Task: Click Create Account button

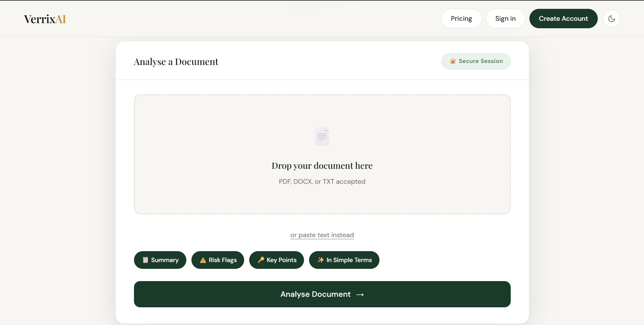Action: click(563, 19)
